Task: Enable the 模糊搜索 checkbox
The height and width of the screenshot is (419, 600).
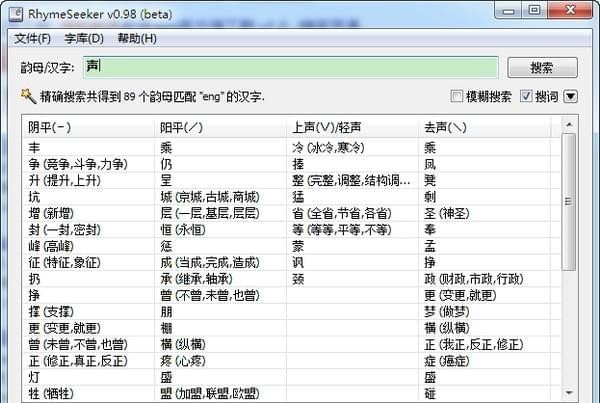Action: (457, 96)
